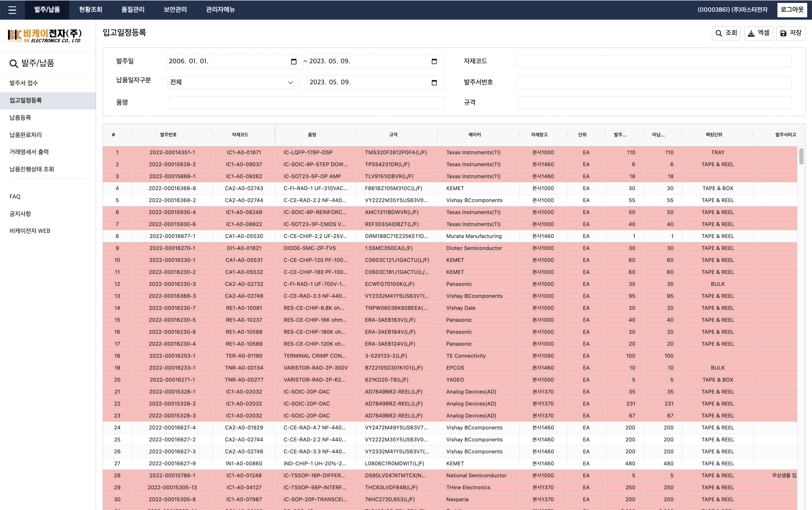Select order 2022-00016368-2 cell
The height and width of the screenshot is (510, 812).
(172, 200)
